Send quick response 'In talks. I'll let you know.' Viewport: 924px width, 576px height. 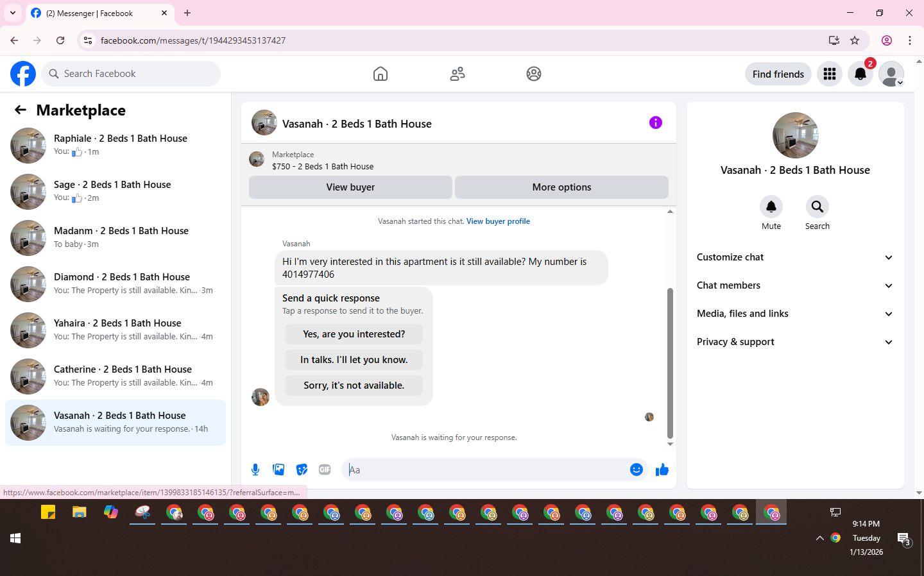pyautogui.click(x=354, y=360)
